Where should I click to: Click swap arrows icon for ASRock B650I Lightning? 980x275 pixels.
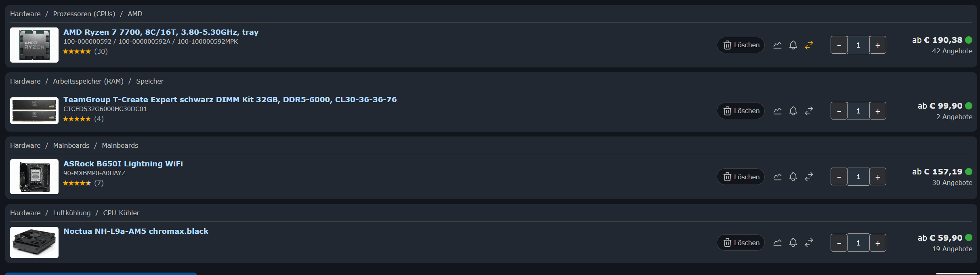(x=809, y=177)
